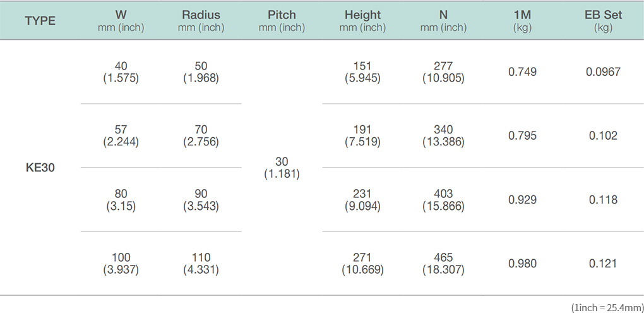Image resolution: width=644 pixels, height=313 pixels.
Task: Click the KE30 type cell
Action: (x=40, y=168)
